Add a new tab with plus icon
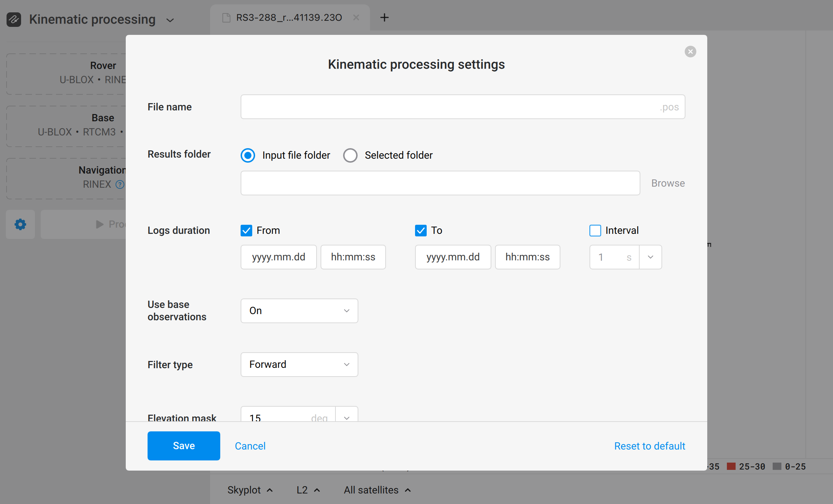 (x=384, y=17)
